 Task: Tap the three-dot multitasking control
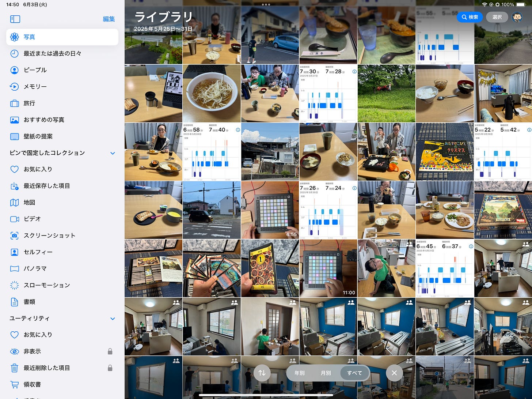tap(266, 5)
